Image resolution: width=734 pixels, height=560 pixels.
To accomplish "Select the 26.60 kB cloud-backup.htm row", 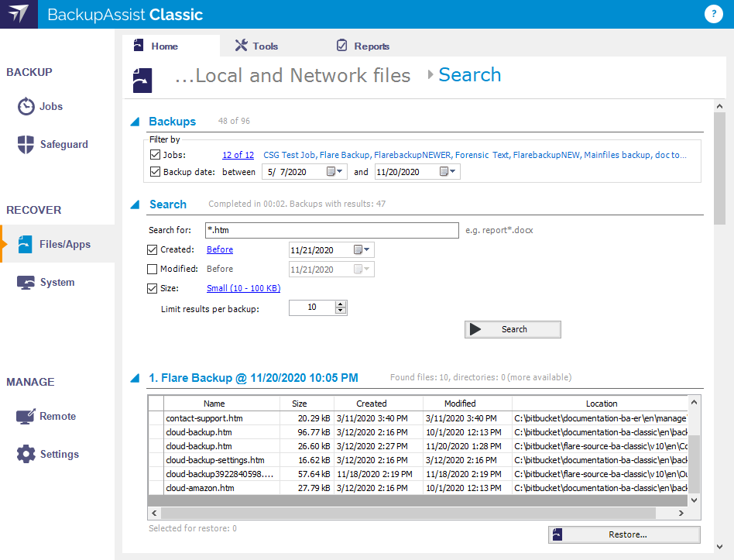I will 418,446.
